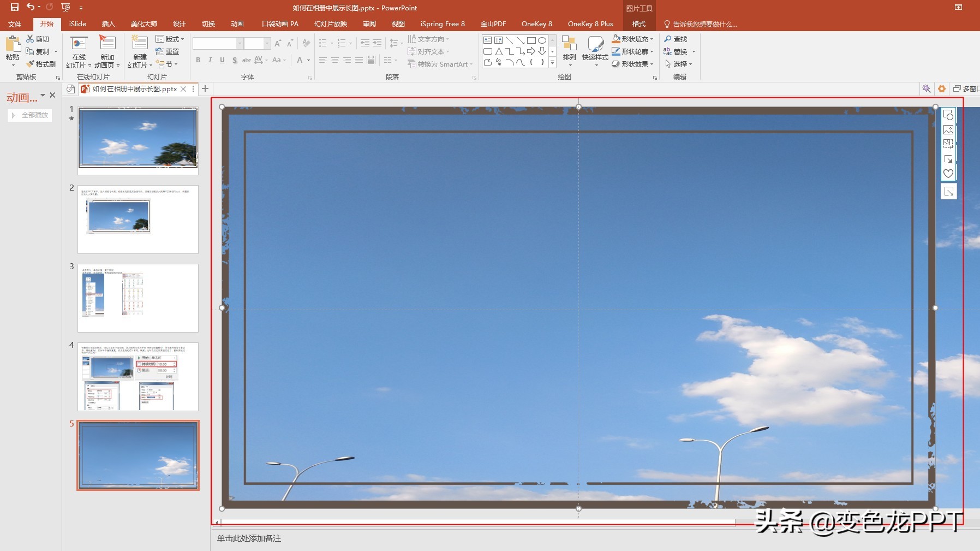Click the 多窗口 multi-window button

966,88
